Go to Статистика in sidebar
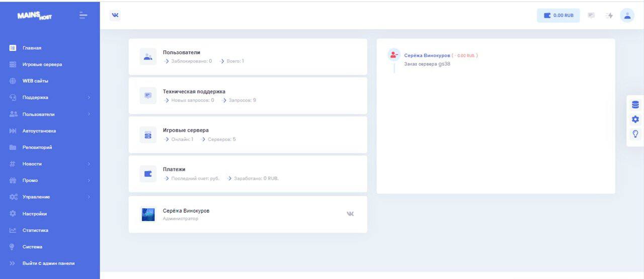 pos(35,230)
